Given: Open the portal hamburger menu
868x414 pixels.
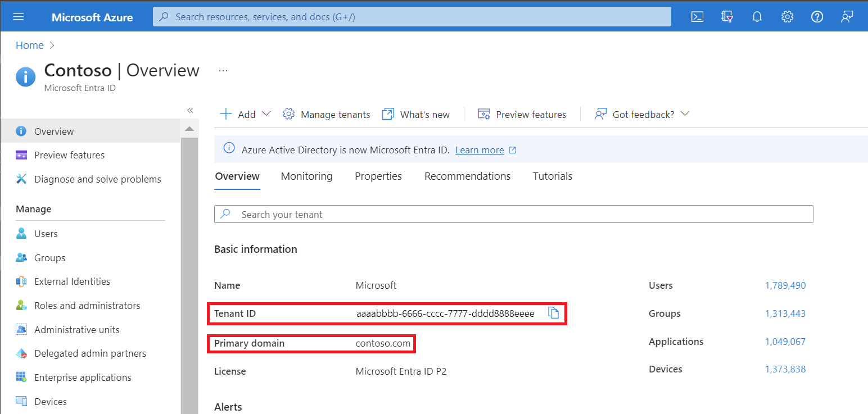Looking at the screenshot, I should [x=19, y=17].
